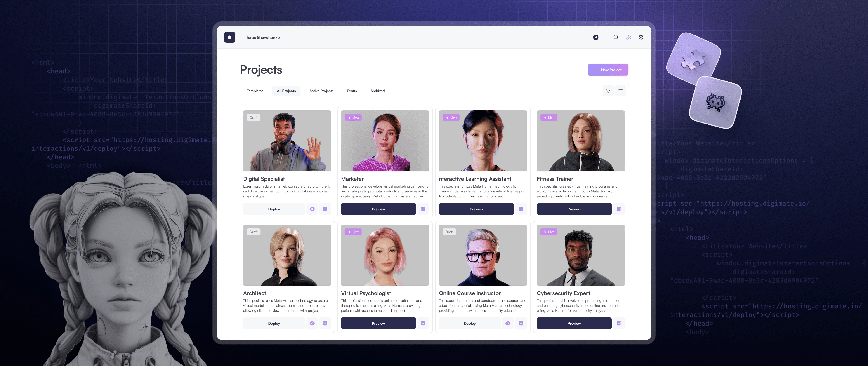
Task: Click the Projects page heading
Action: pyautogui.click(x=261, y=70)
